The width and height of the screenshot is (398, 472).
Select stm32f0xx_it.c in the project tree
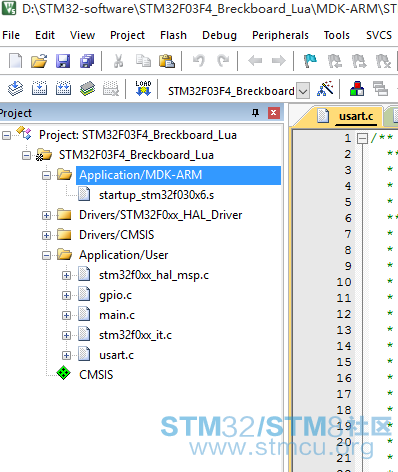pyautogui.click(x=135, y=335)
